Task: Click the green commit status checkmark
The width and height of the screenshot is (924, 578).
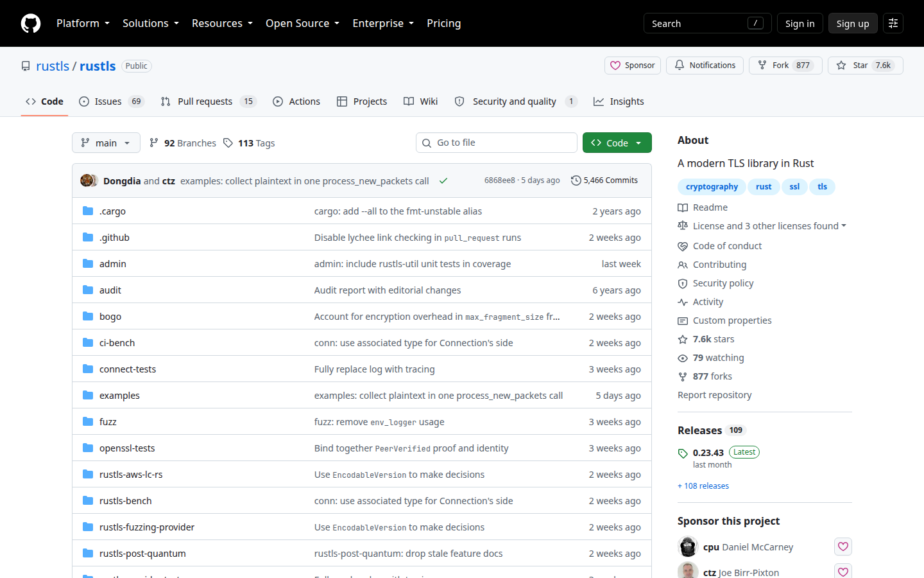Action: click(443, 181)
